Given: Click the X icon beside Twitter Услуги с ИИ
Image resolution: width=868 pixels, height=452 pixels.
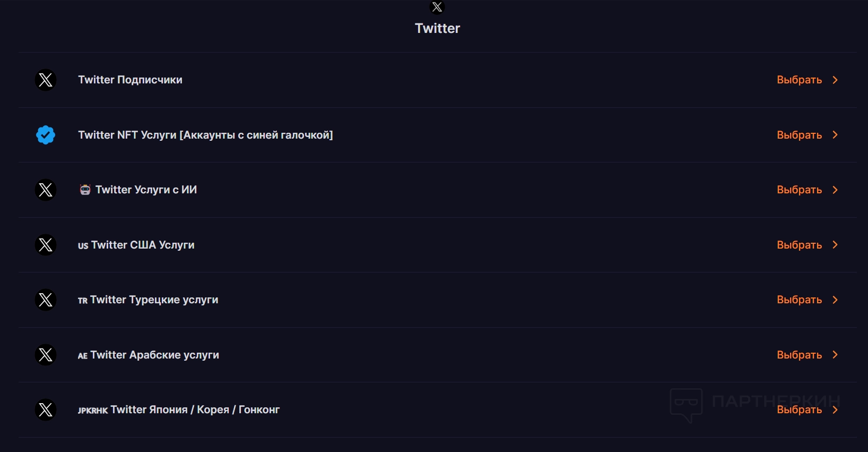Looking at the screenshot, I should pos(46,190).
